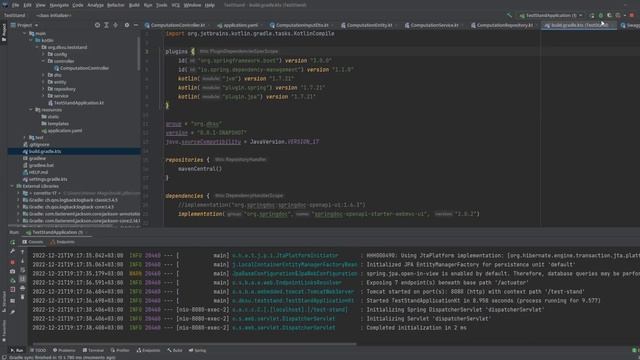Open the Problems tool window

pyautogui.click(x=64, y=351)
